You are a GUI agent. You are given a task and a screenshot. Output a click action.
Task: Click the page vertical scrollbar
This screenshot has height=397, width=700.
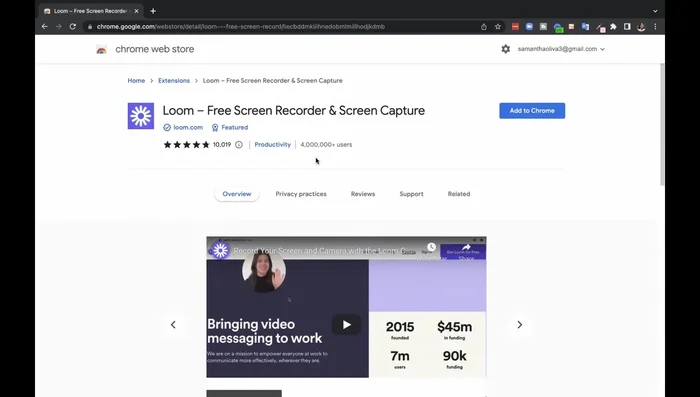[662, 125]
